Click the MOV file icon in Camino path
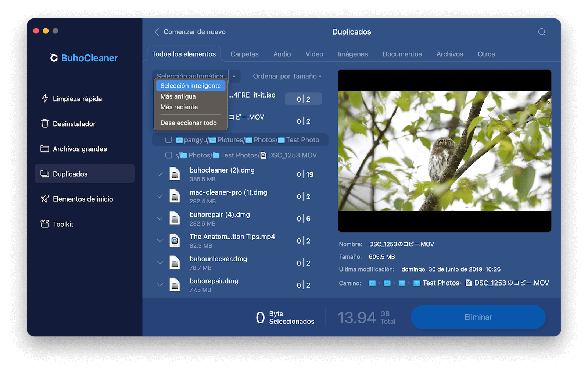 pos(469,283)
